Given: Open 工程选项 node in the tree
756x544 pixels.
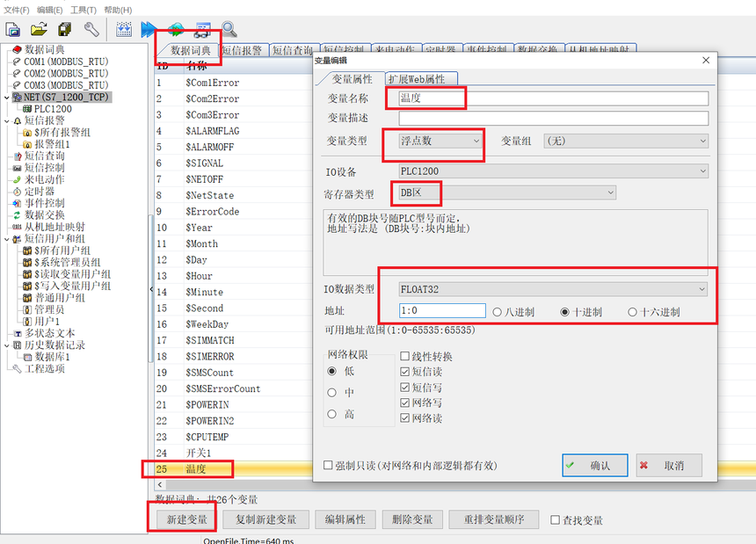Looking at the screenshot, I should point(44,368).
